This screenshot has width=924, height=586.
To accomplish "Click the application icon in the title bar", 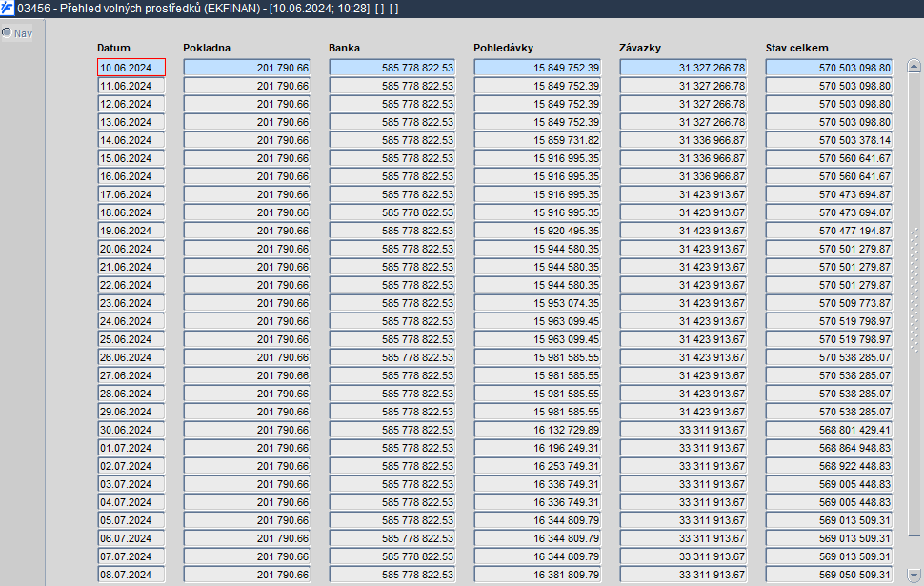I will pos(7,9).
